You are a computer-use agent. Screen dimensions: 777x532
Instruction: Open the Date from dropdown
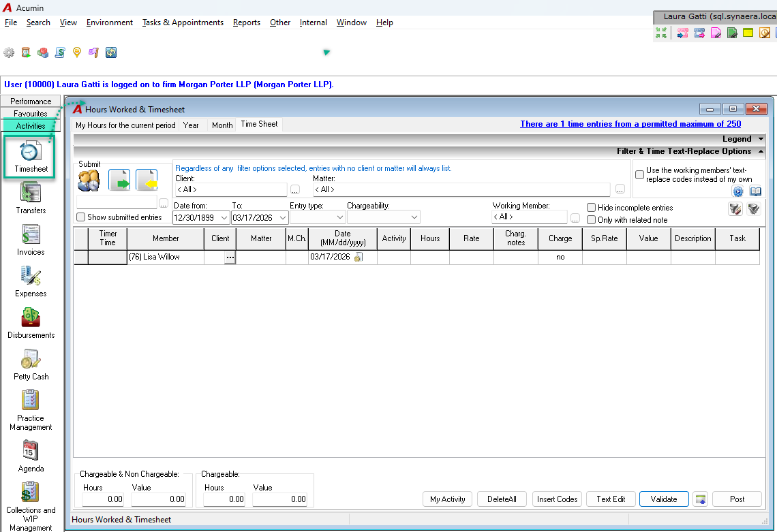pos(224,217)
